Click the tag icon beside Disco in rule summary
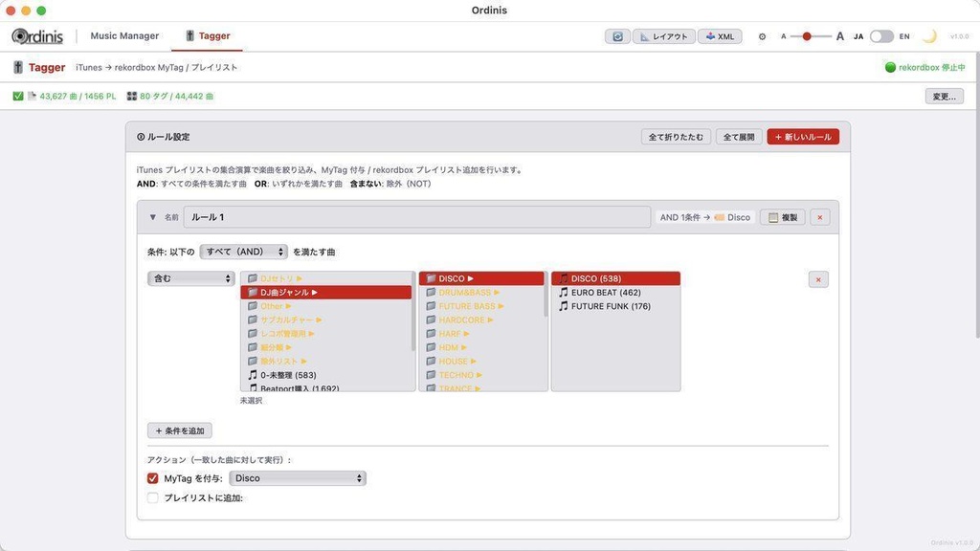Image resolution: width=980 pixels, height=551 pixels. (720, 217)
